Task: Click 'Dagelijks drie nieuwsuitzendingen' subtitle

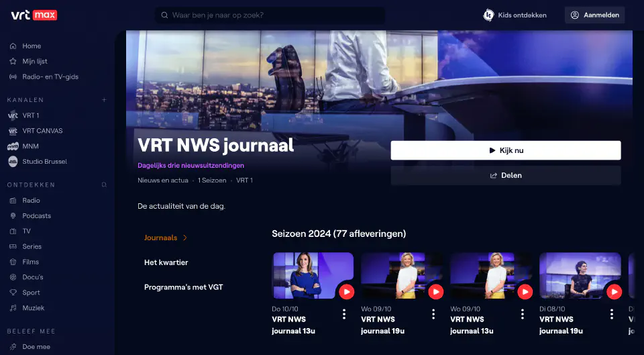Action: [x=191, y=166]
